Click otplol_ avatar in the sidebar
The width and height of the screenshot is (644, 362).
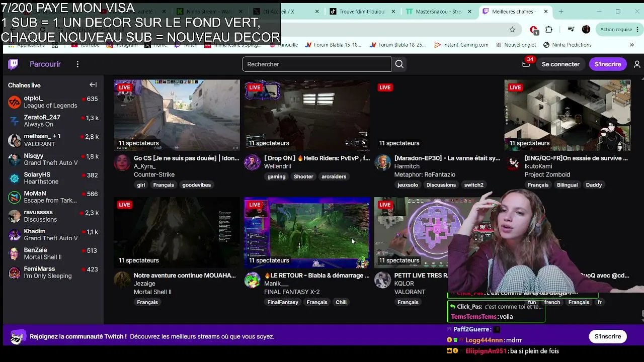pos(15,102)
